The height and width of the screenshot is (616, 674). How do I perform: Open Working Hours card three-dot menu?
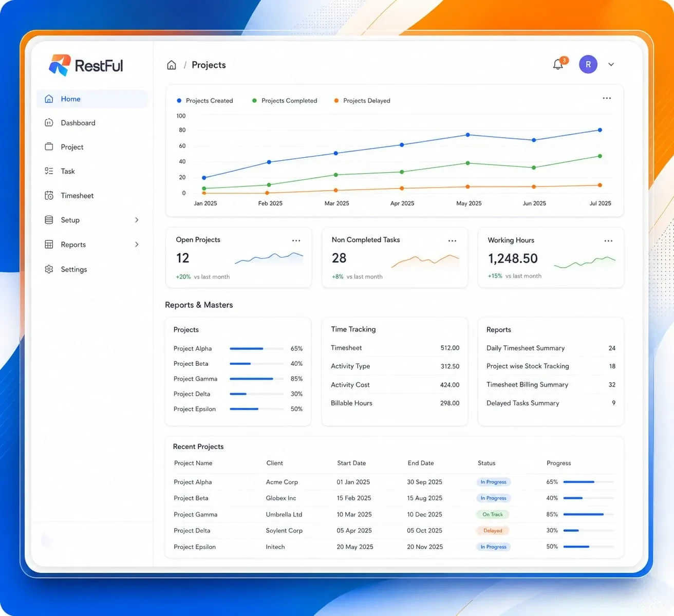608,240
